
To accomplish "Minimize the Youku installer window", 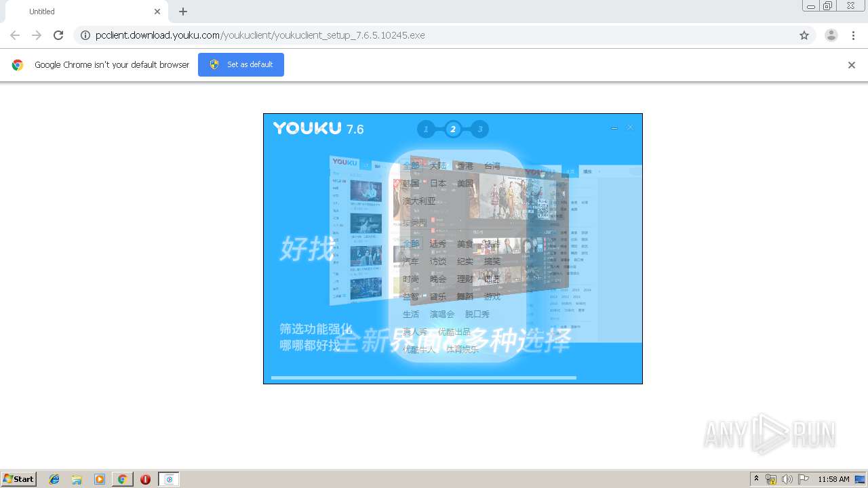I will pyautogui.click(x=614, y=128).
